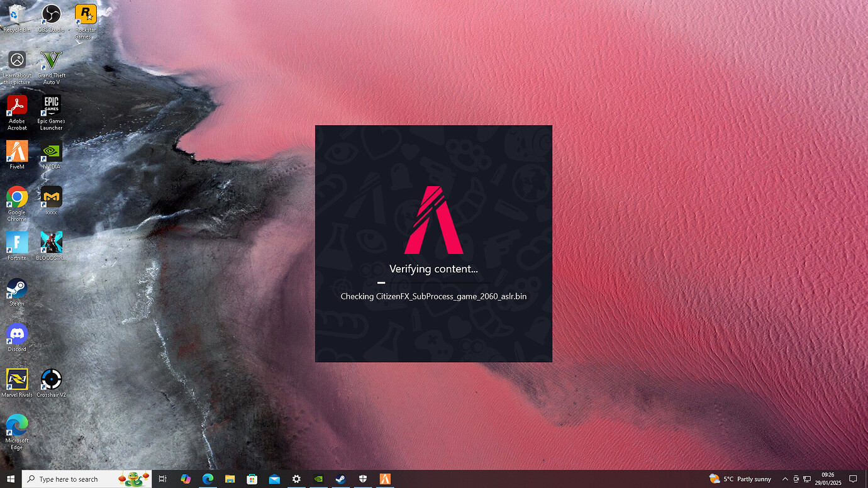Open Microsoft Edge desktop shortcut
Viewport: 868px width, 488px height.
click(x=17, y=431)
